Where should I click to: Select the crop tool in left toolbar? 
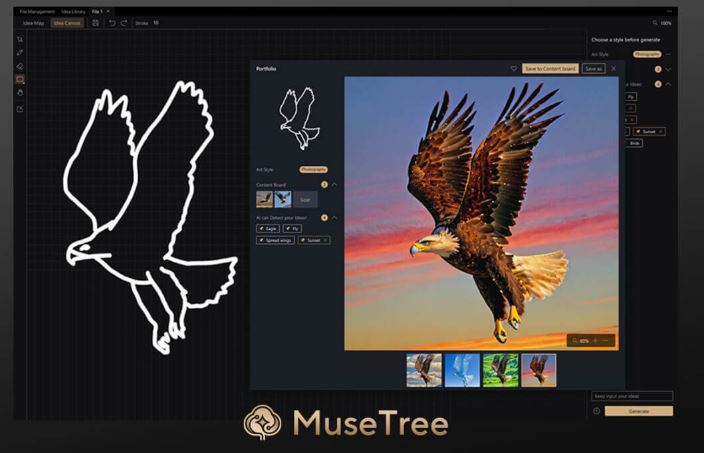tap(20, 40)
